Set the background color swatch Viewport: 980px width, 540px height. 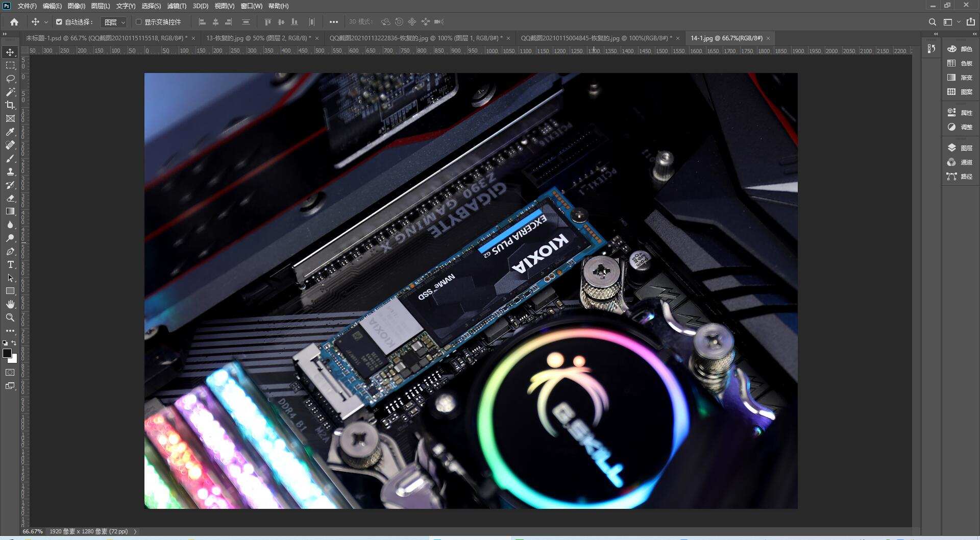(14, 359)
